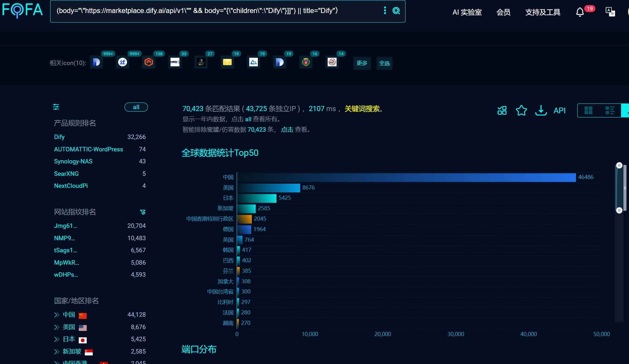629x364 pixels.
Task: Click the language translation icon
Action: click(610, 12)
